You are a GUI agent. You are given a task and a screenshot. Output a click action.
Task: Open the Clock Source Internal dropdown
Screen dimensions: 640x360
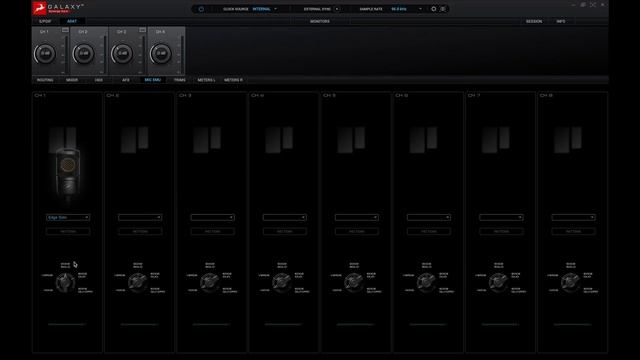pyautogui.click(x=264, y=9)
